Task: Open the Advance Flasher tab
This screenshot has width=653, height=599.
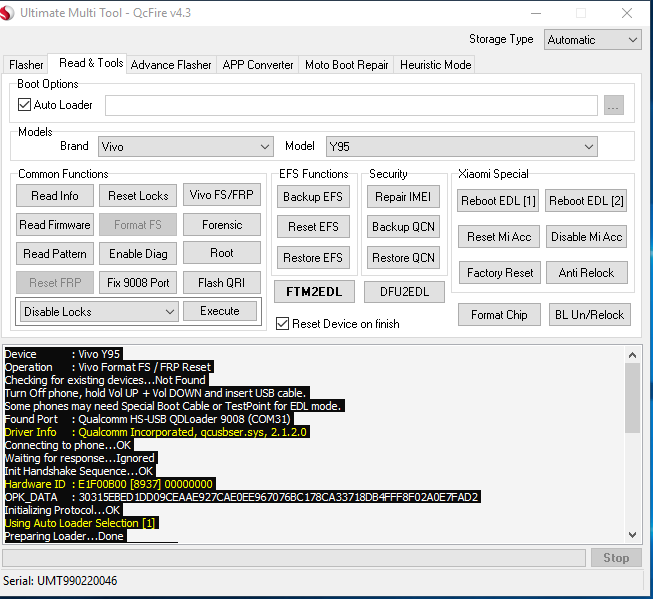Action: [171, 65]
